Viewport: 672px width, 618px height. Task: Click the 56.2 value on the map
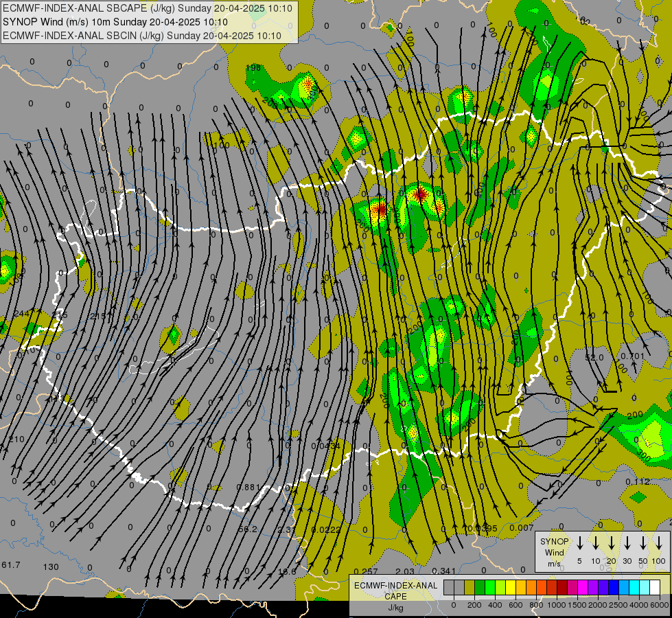point(248,529)
